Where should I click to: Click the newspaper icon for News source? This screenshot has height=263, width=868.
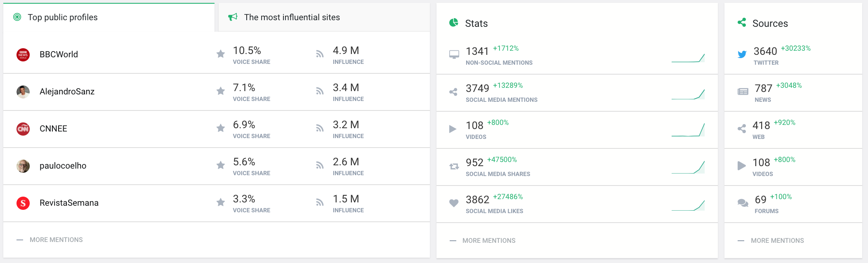743,92
